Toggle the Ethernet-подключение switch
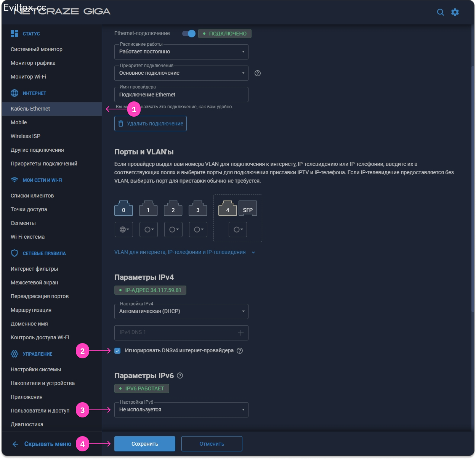This screenshot has height=459, width=476. (x=189, y=34)
